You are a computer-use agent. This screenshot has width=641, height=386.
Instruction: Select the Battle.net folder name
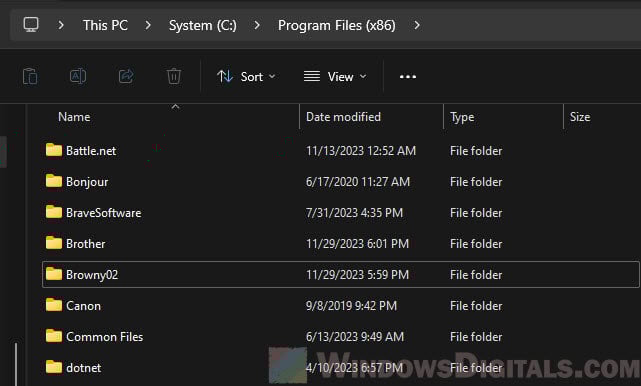(x=91, y=151)
